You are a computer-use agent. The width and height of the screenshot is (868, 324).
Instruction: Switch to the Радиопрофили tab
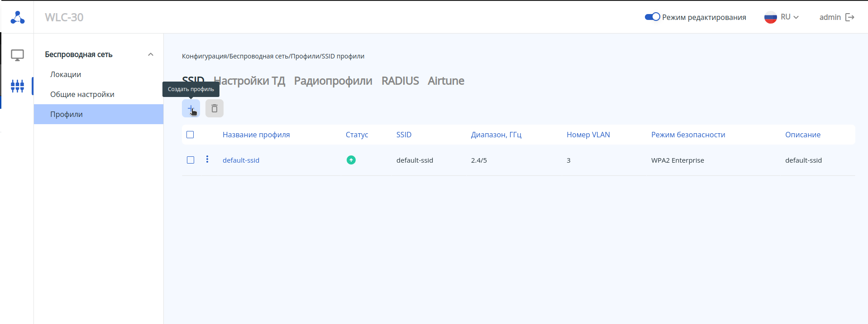point(333,81)
